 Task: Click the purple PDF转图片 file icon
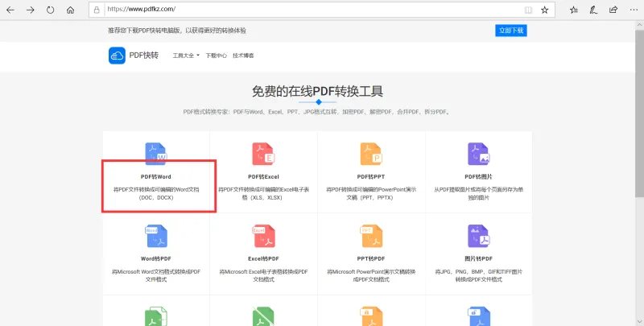pyautogui.click(x=479, y=154)
